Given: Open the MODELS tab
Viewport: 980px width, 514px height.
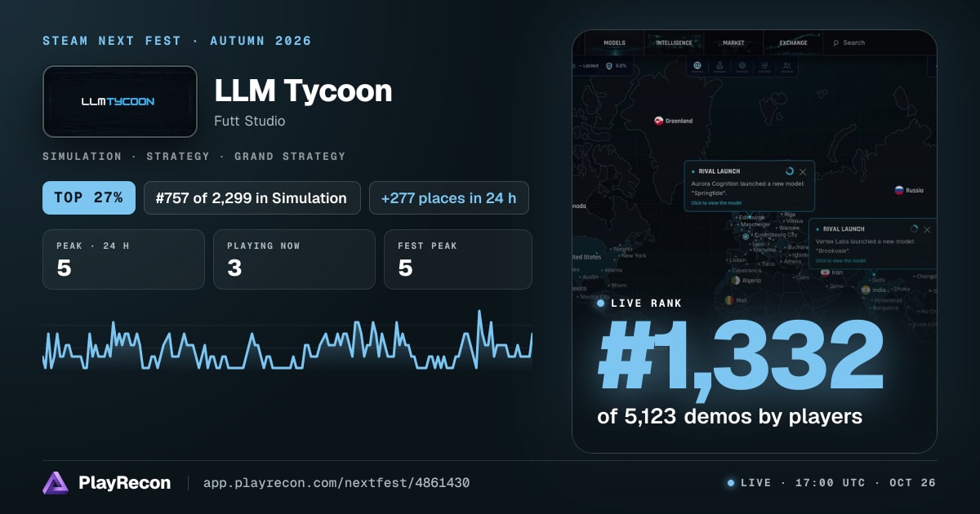Looking at the screenshot, I should (615, 42).
